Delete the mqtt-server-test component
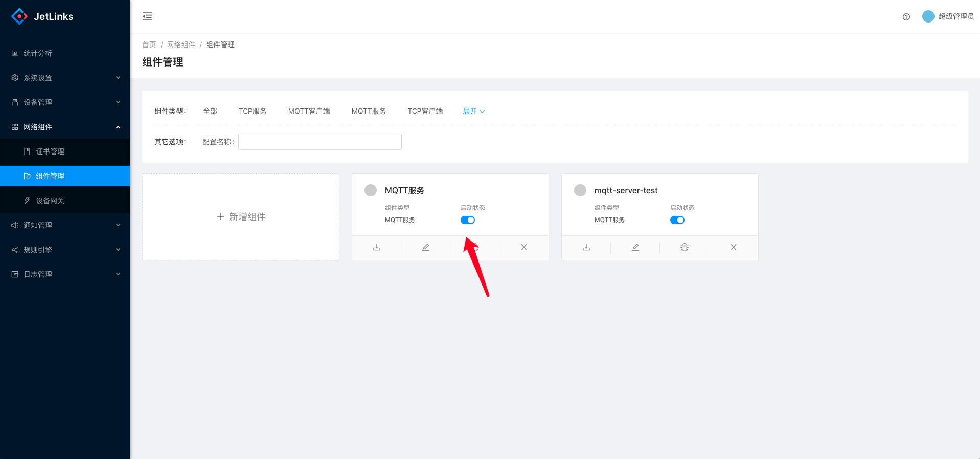Image resolution: width=980 pixels, height=459 pixels. (x=733, y=248)
